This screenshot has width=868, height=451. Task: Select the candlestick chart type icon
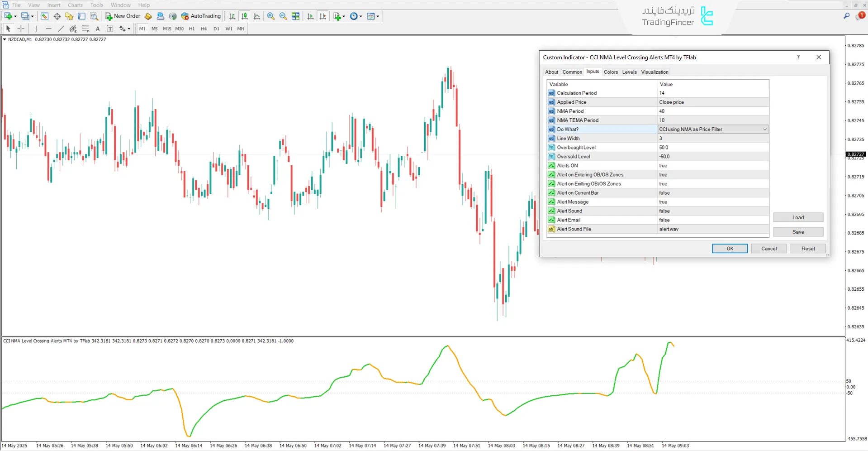[244, 16]
